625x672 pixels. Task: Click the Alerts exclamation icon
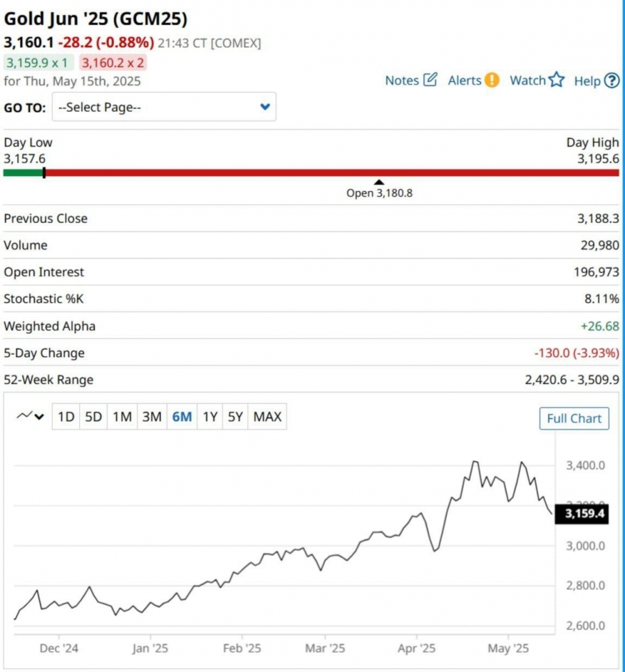point(492,80)
